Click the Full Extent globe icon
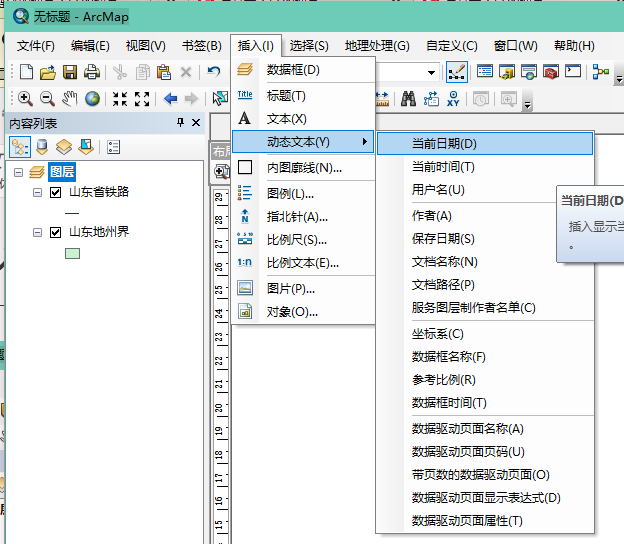The height and width of the screenshot is (544, 624). click(x=92, y=98)
